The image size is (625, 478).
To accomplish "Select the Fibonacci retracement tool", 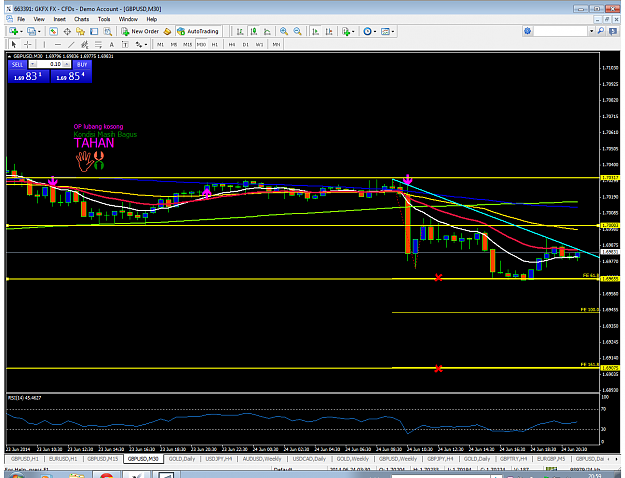I will [98, 44].
